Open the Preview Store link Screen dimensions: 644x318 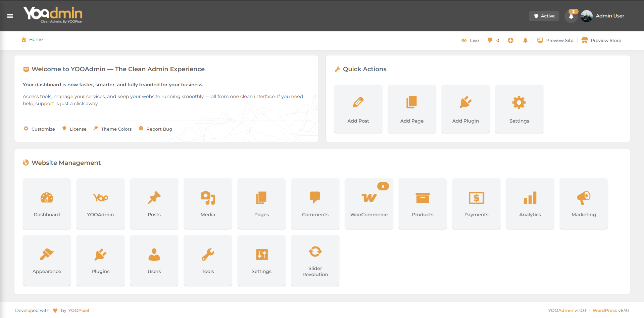[601, 40]
